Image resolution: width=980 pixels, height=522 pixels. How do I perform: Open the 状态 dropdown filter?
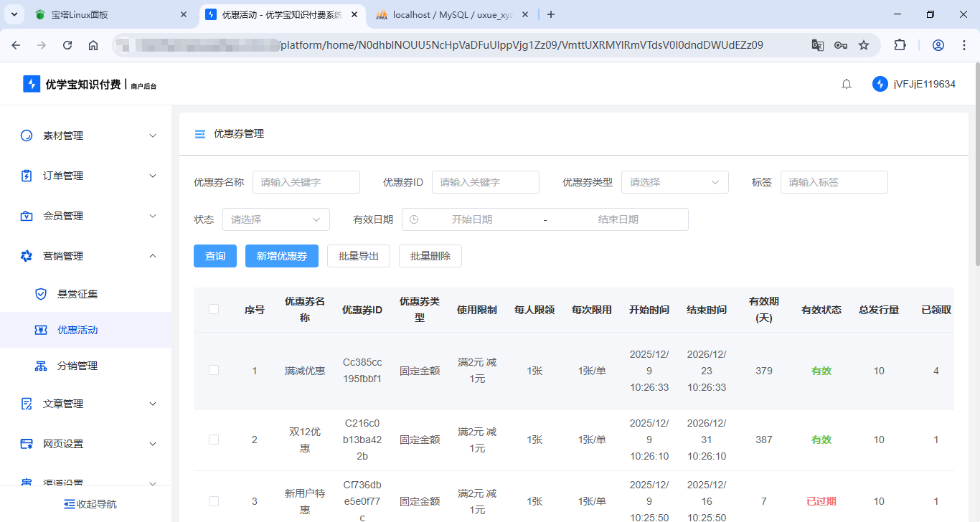point(275,219)
